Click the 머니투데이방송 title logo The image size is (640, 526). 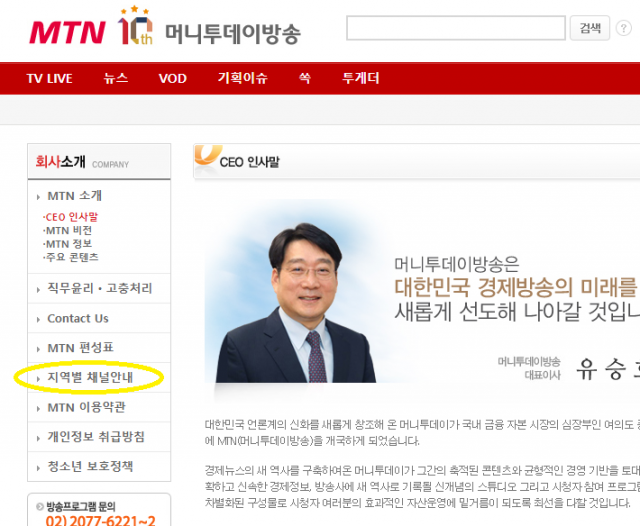coord(233,34)
